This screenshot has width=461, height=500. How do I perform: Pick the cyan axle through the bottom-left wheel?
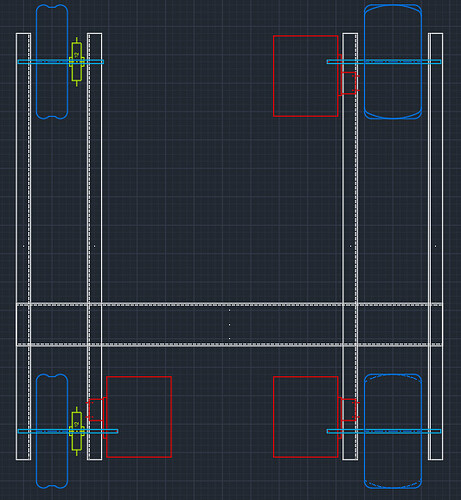pos(68,431)
